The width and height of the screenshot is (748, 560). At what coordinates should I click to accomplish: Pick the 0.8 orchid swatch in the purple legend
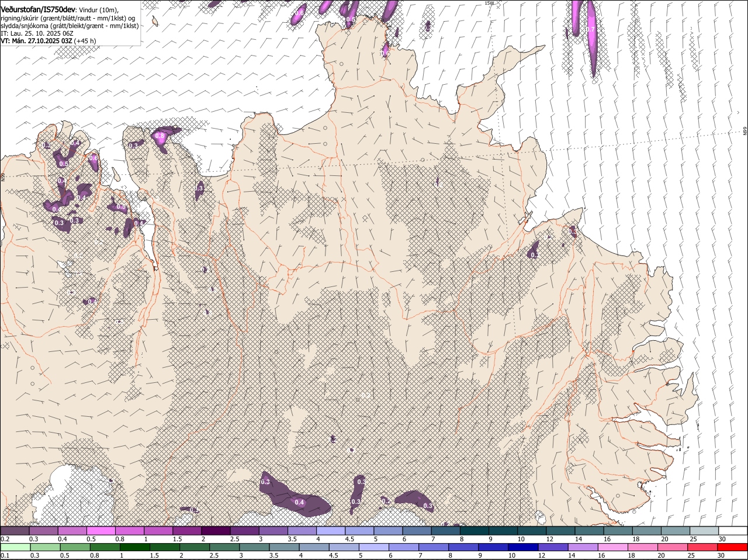(x=129, y=531)
